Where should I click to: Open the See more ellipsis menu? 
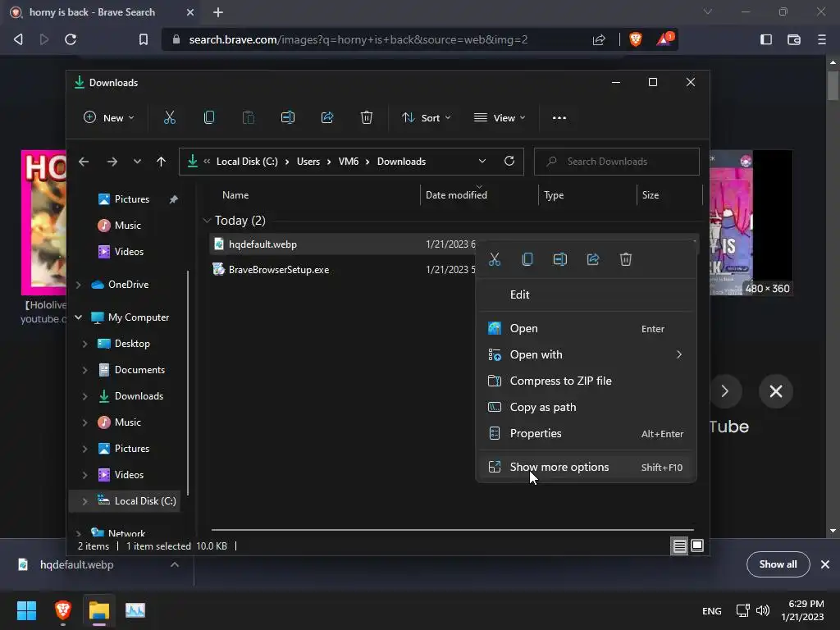coord(559,118)
